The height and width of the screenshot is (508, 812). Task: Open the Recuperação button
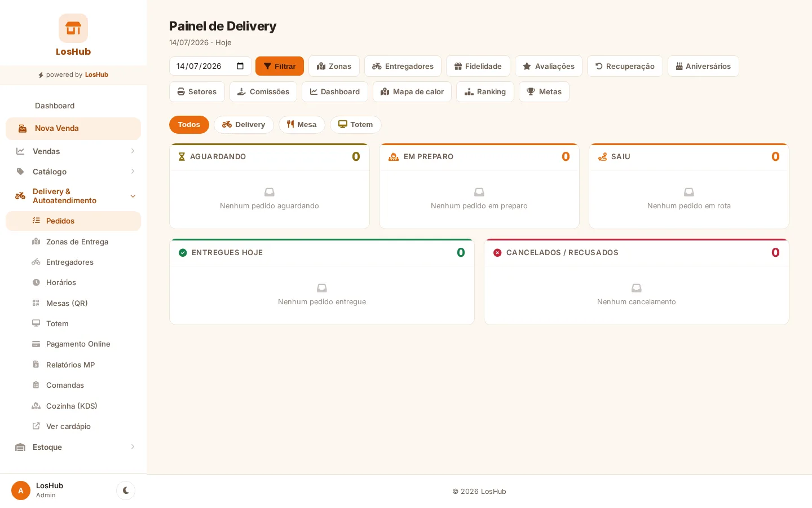625,66
